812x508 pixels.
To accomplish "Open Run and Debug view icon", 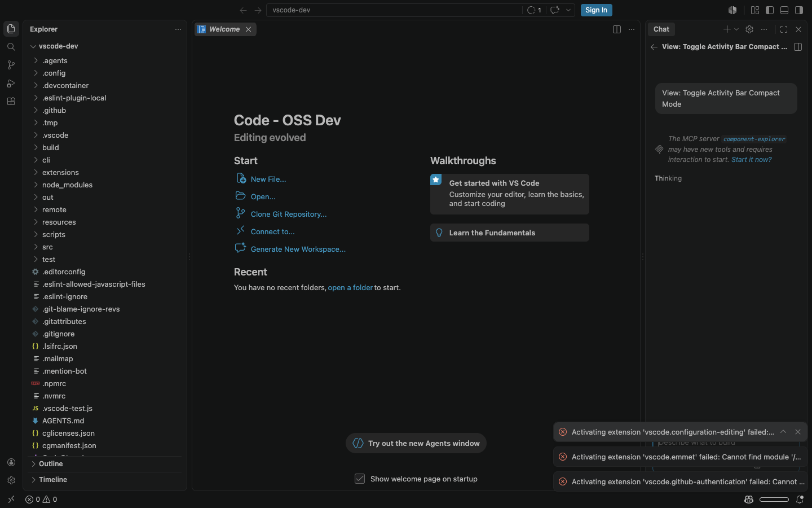I will click(11, 84).
